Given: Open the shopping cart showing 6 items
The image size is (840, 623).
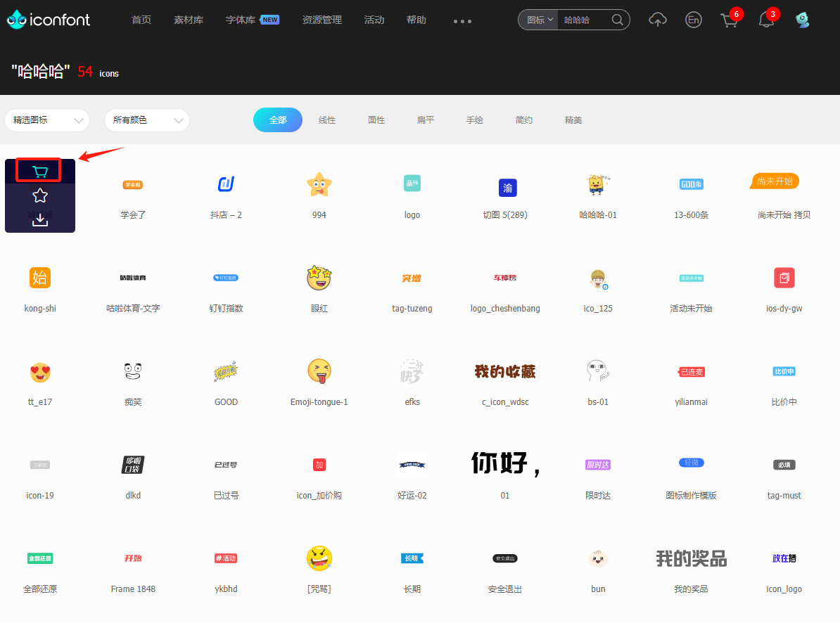Looking at the screenshot, I should pos(729,20).
